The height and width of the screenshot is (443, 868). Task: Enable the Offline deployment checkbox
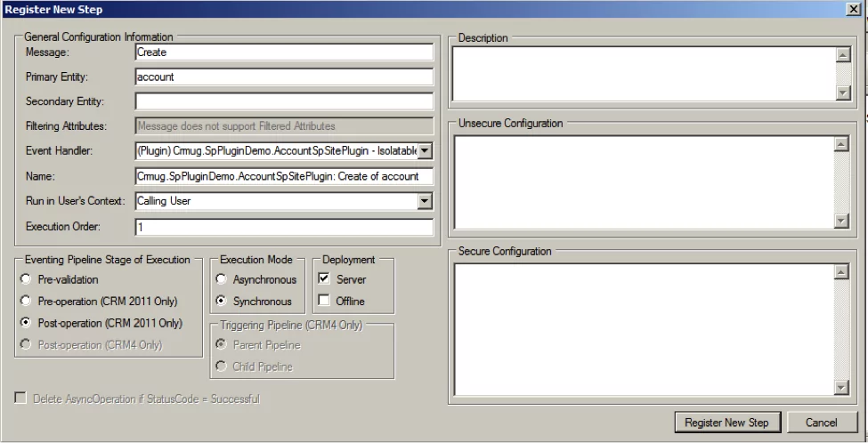pos(324,301)
